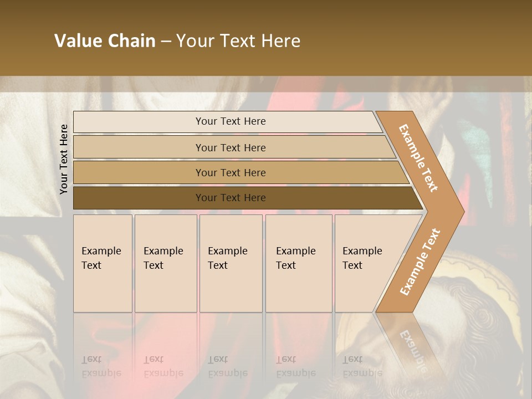
Task: Click the rightmost "Example Text" box beside arrow
Action: click(x=363, y=258)
